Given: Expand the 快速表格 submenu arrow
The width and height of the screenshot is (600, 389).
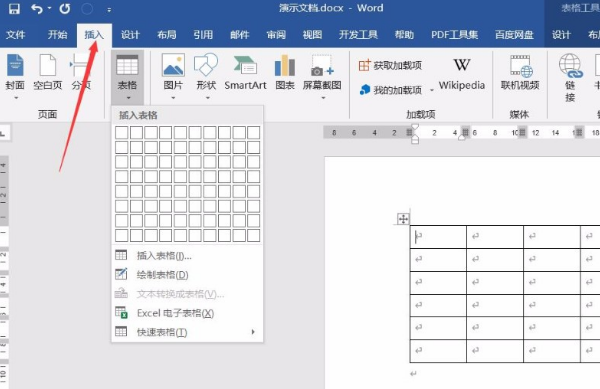Looking at the screenshot, I should tap(253, 332).
